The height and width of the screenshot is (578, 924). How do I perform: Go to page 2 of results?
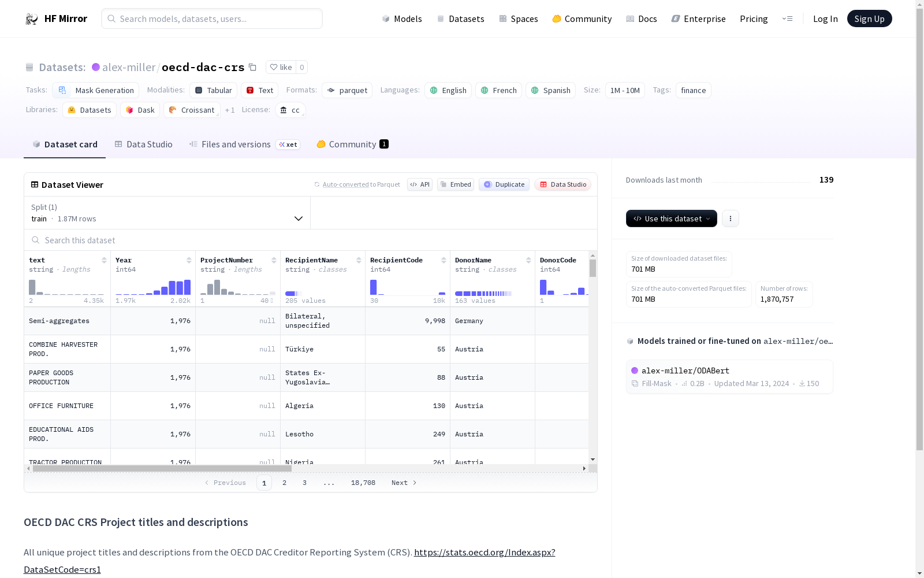coord(284,483)
